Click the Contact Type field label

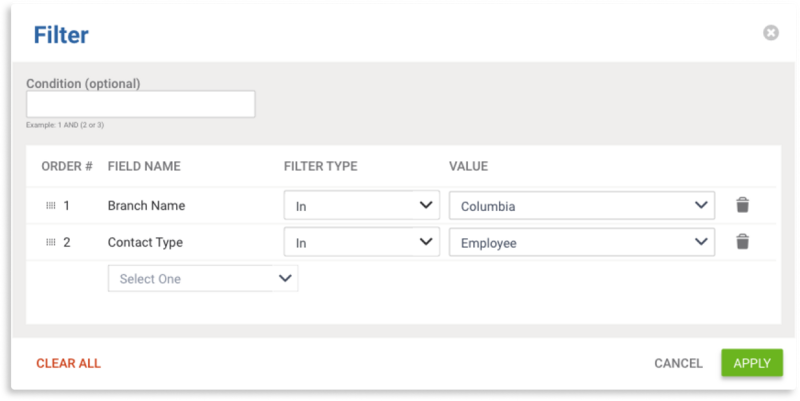pos(145,242)
